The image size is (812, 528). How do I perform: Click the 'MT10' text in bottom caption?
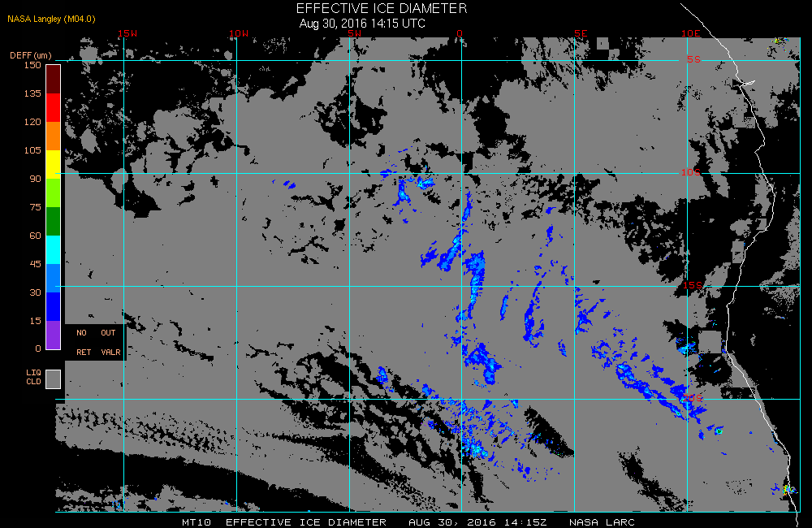coord(197,522)
